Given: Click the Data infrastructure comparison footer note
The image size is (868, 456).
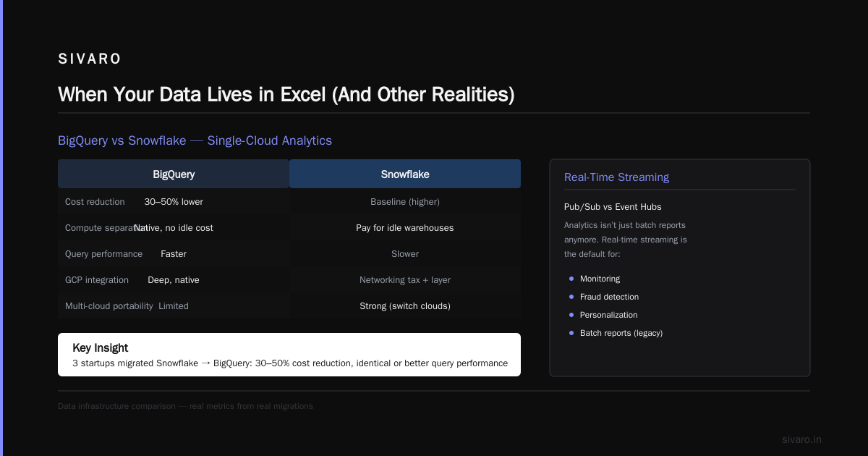Looking at the screenshot, I should 185,407.
